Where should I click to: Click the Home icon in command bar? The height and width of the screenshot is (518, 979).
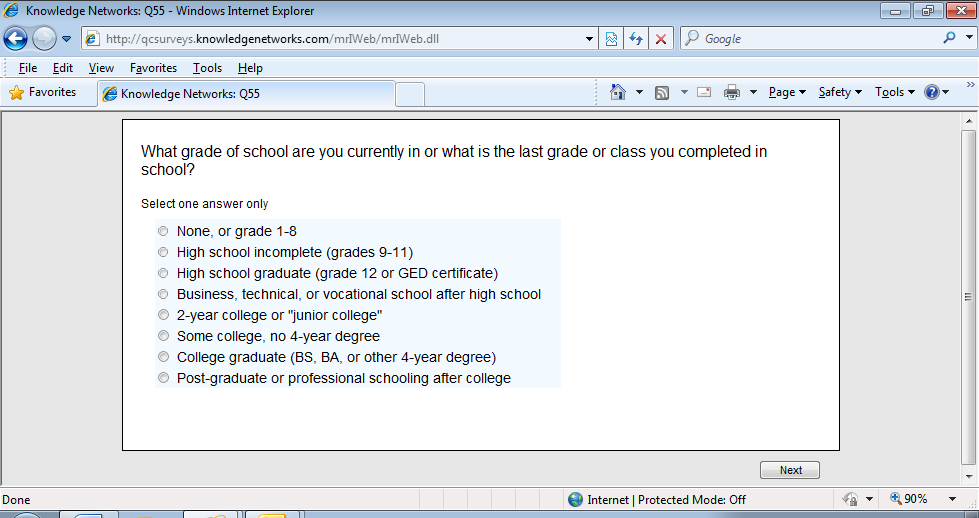(617, 92)
